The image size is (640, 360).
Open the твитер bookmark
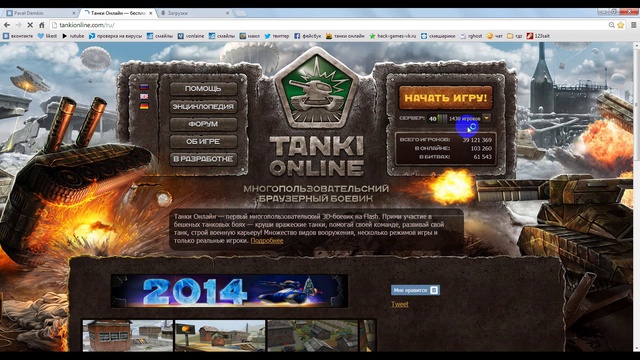tap(277, 36)
